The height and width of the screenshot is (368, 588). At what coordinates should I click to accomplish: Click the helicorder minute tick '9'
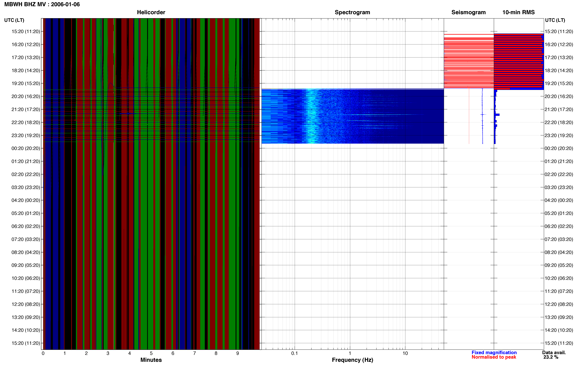coord(238,353)
